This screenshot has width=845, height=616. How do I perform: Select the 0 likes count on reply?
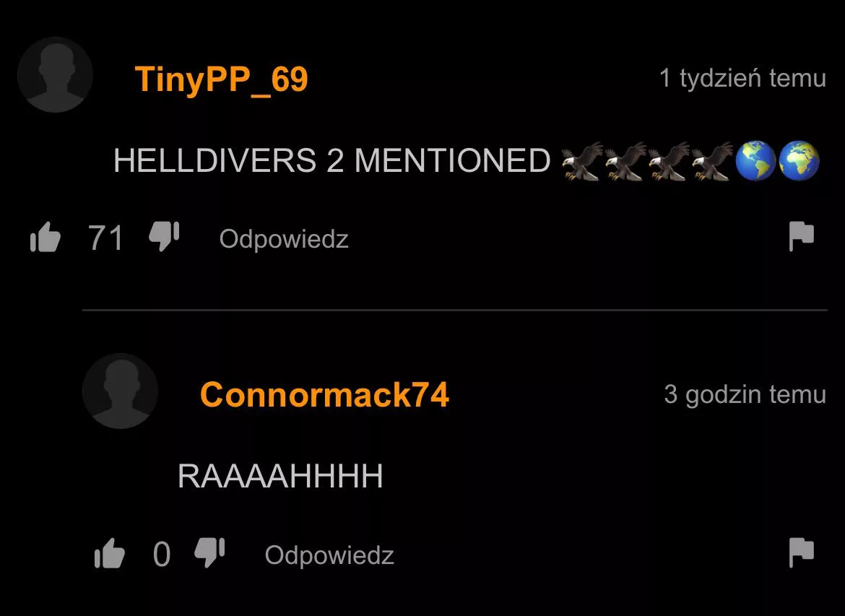tap(162, 554)
